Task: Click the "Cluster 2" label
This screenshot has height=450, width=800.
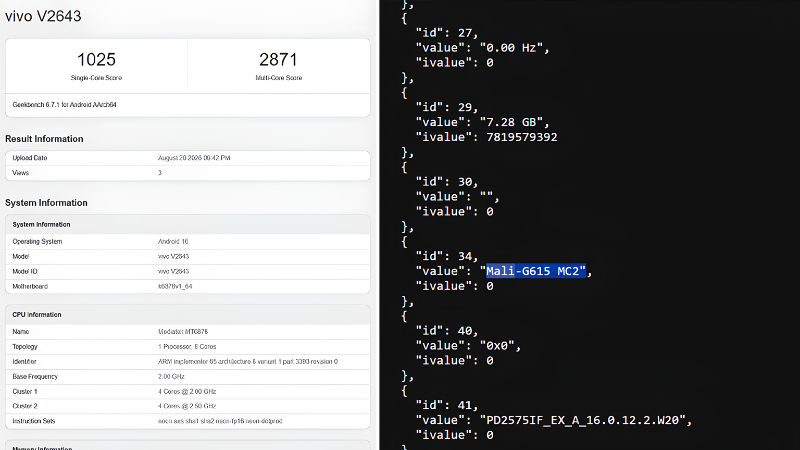Action: tap(25, 407)
